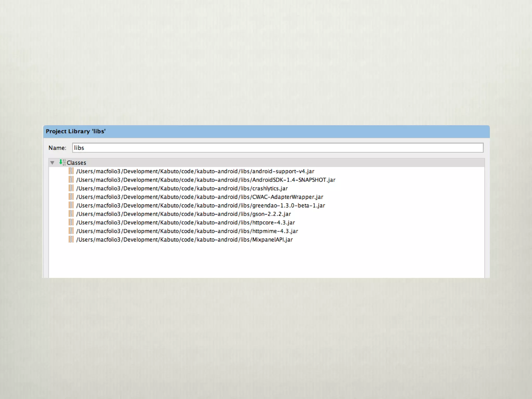
Task: Click jar icon beside gson-2.2.2.jar
Action: tap(71, 214)
